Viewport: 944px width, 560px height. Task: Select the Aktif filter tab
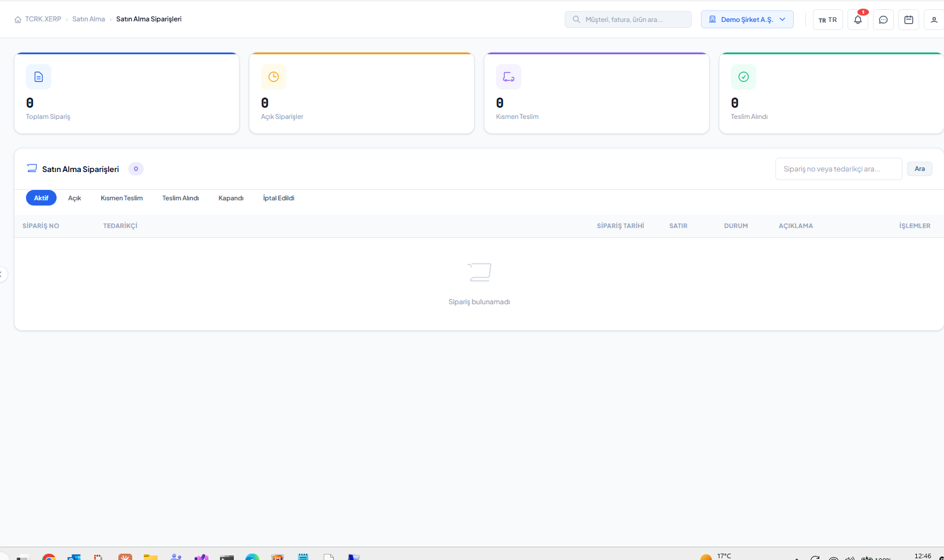(x=41, y=198)
